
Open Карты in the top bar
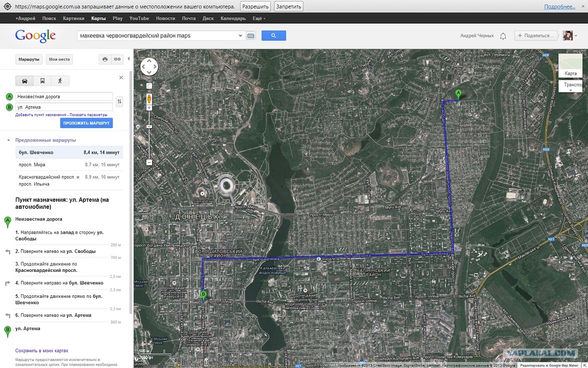pyautogui.click(x=98, y=19)
